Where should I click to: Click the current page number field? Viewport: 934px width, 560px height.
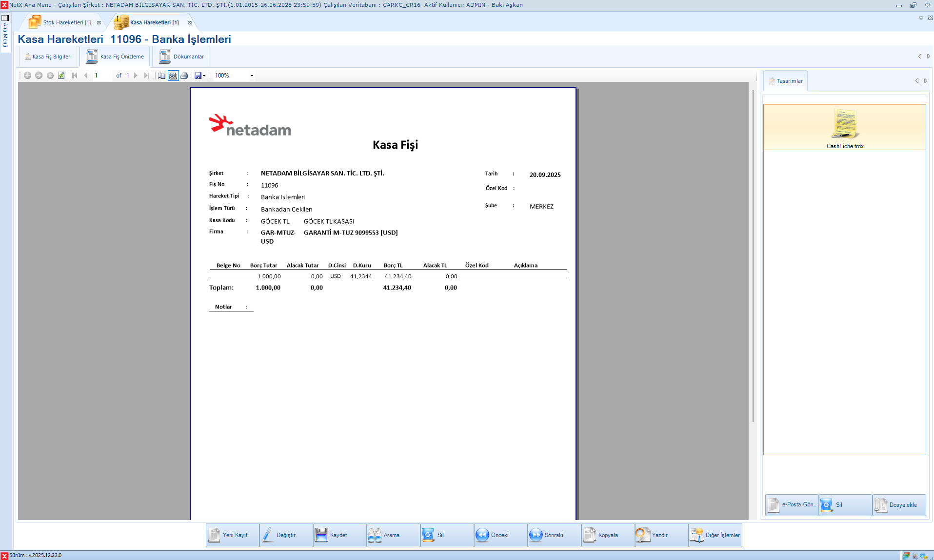(x=101, y=76)
